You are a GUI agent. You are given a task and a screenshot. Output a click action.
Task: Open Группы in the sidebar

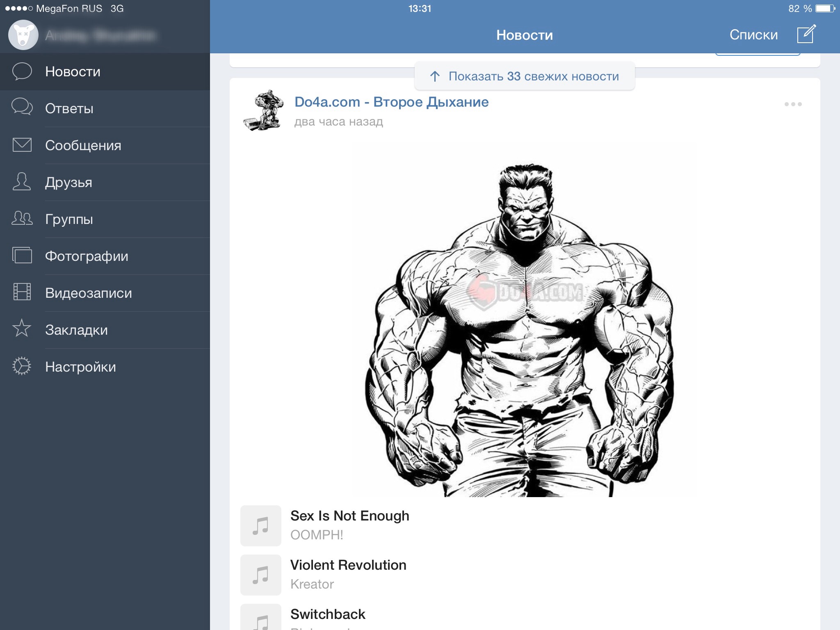pyautogui.click(x=69, y=219)
